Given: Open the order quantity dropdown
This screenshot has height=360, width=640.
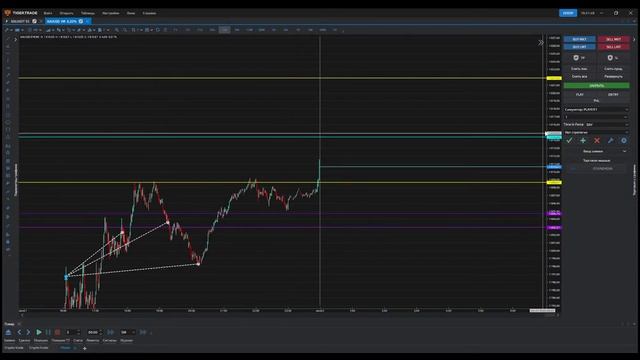Looking at the screenshot, I should tap(596, 117).
